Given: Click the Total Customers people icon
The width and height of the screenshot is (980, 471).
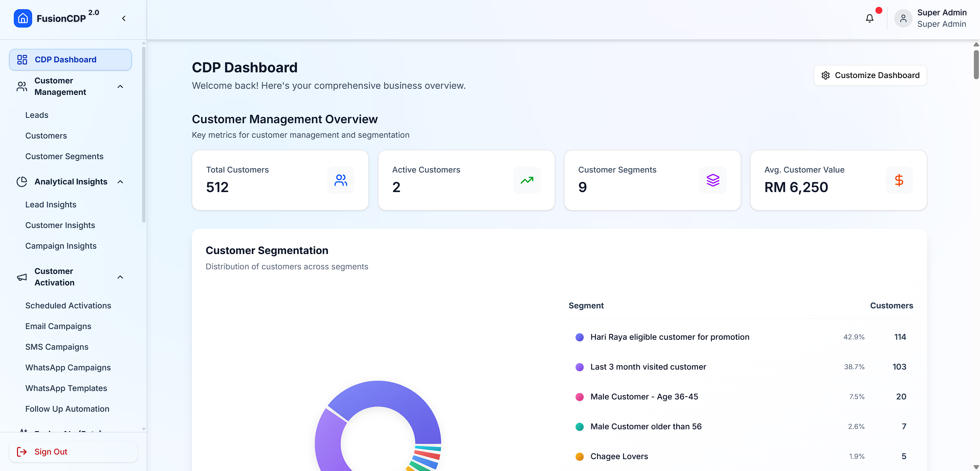Looking at the screenshot, I should click(340, 180).
